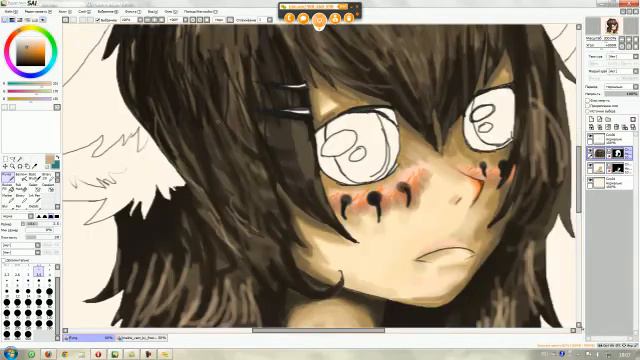Adjust the red R color slider
Screen dimensions: 640x360
pyautogui.click(x=29, y=84)
